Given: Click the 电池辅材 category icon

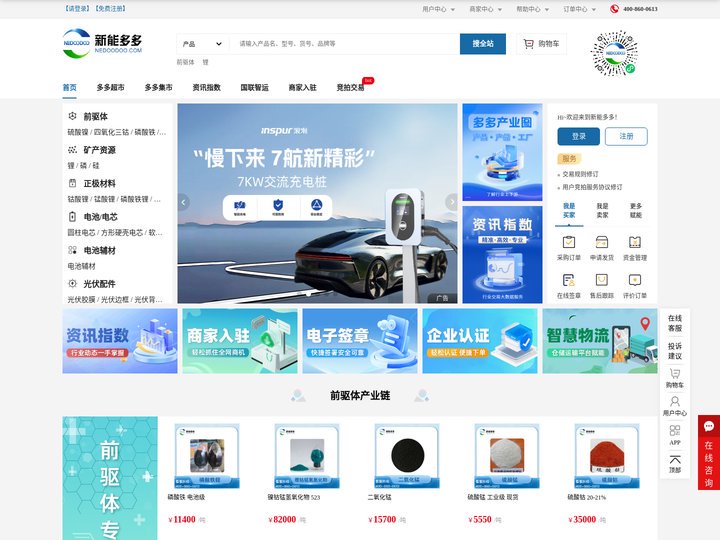Looking at the screenshot, I should (x=73, y=250).
